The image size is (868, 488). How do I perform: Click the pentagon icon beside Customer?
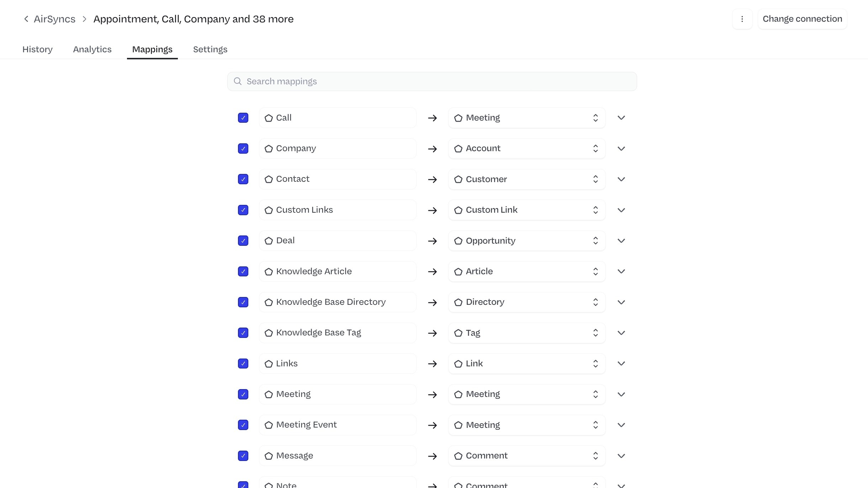458,179
